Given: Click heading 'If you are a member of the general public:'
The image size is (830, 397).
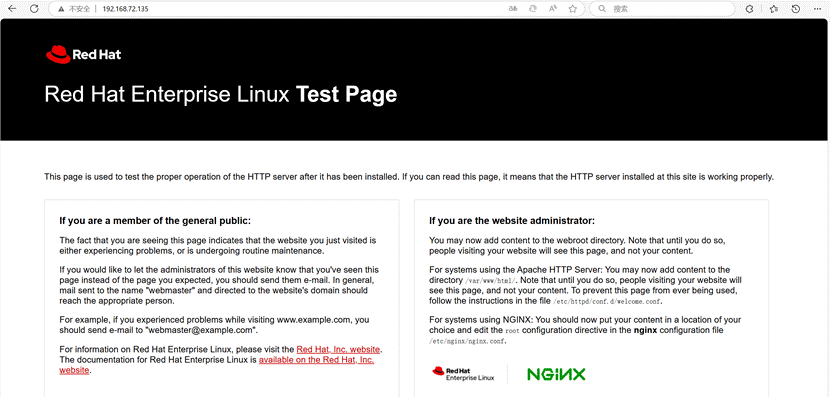Looking at the screenshot, I should coord(155,221).
